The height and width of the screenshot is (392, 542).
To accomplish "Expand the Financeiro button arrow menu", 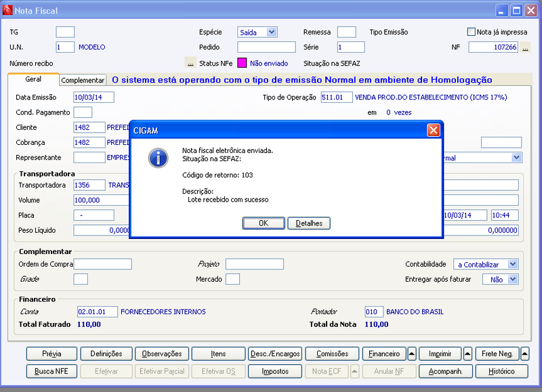I will click(412, 353).
